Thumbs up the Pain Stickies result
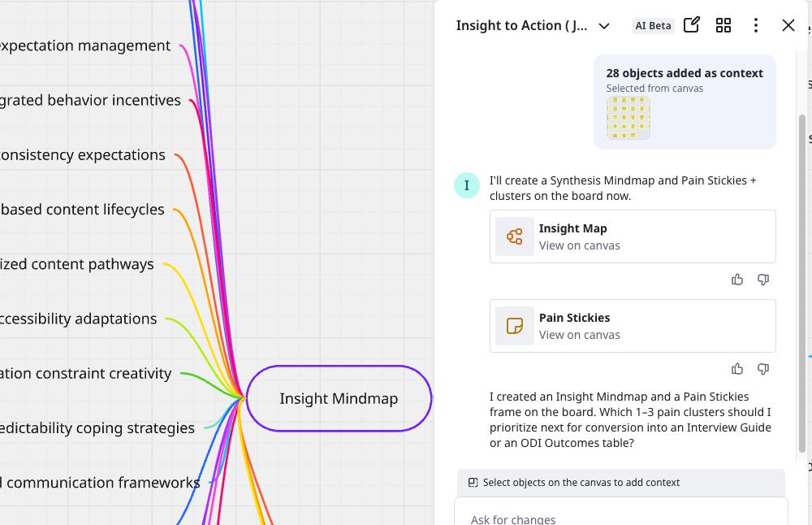The image size is (812, 525). [737, 369]
